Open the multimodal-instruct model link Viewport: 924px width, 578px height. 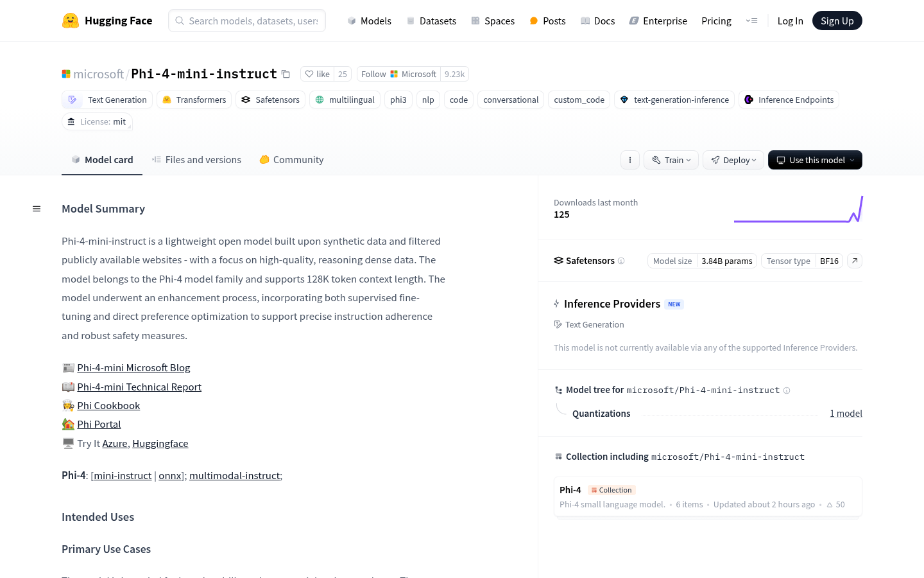(x=234, y=476)
